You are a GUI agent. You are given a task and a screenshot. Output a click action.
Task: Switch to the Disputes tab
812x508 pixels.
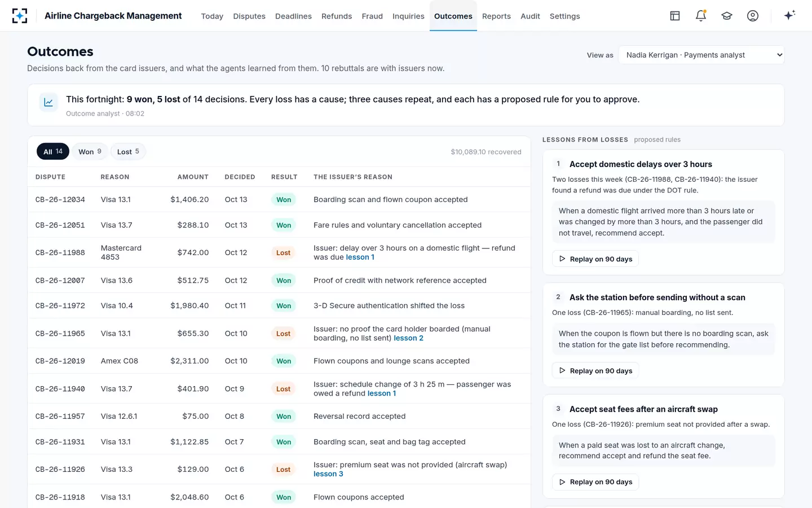[x=249, y=16]
